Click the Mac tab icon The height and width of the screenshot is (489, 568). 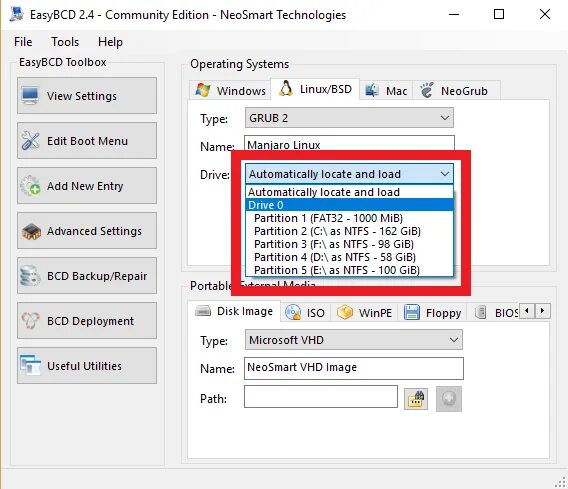(x=371, y=90)
